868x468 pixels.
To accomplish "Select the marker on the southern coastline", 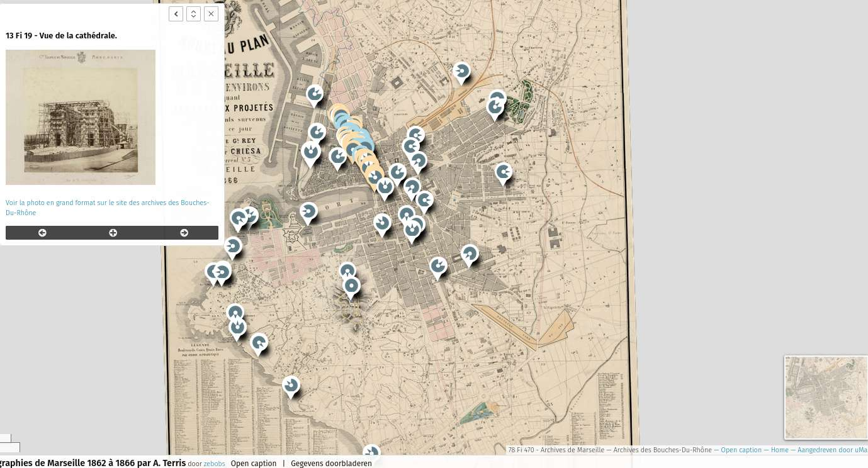I will pos(291,385).
